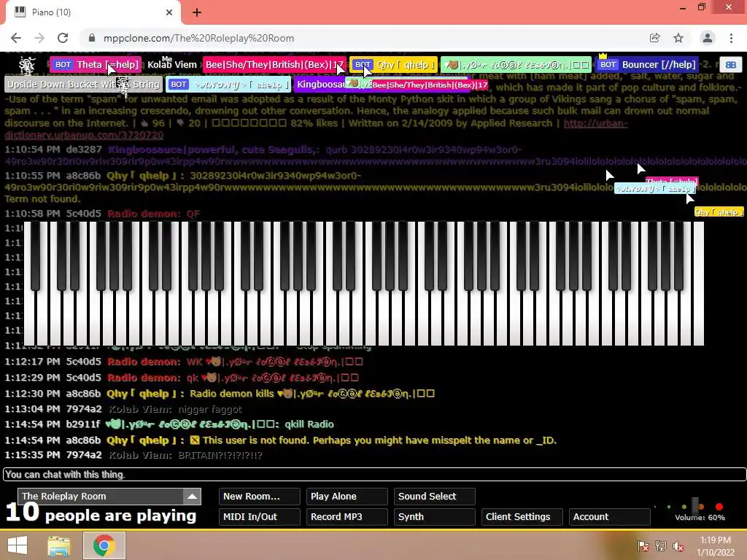Open Chrome three-dot menu

coord(731,38)
